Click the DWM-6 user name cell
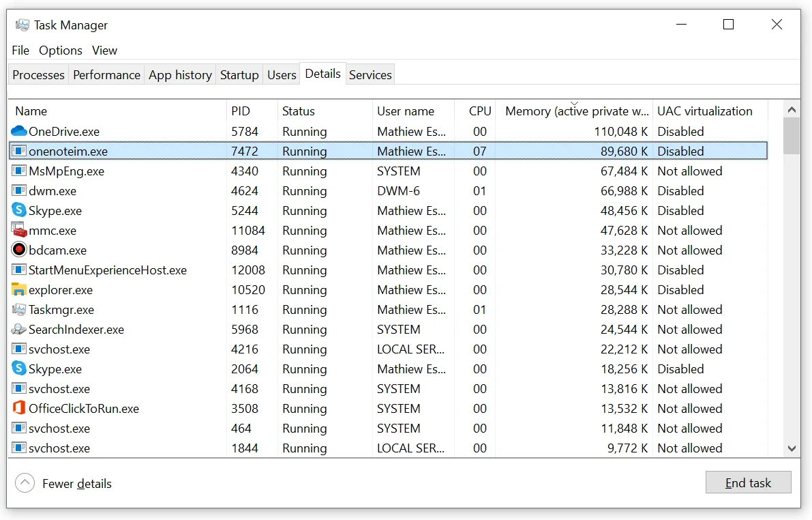 pyautogui.click(x=398, y=191)
